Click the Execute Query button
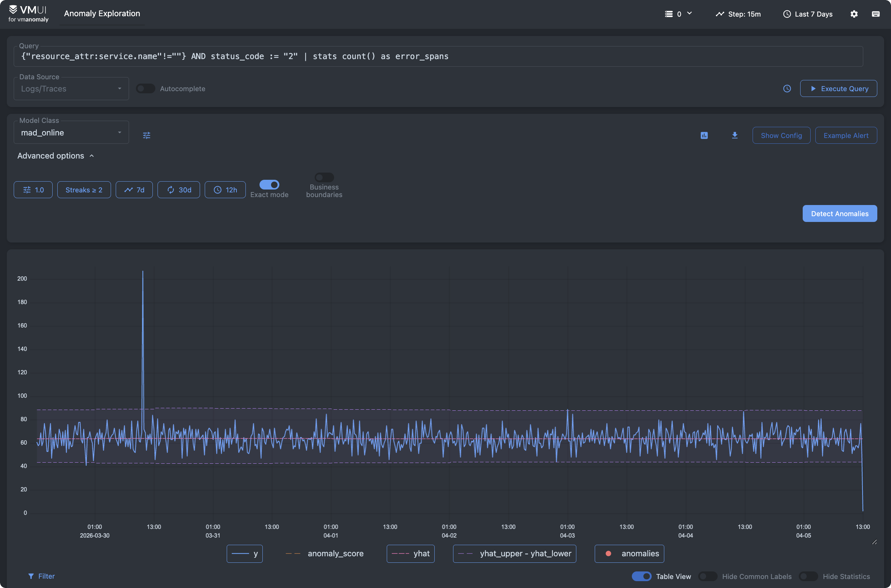Image resolution: width=891 pixels, height=588 pixels. coord(838,89)
